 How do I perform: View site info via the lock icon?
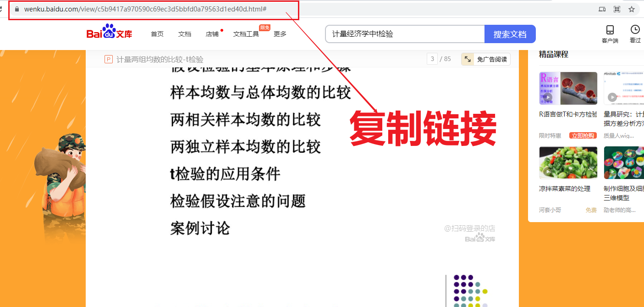[17, 9]
